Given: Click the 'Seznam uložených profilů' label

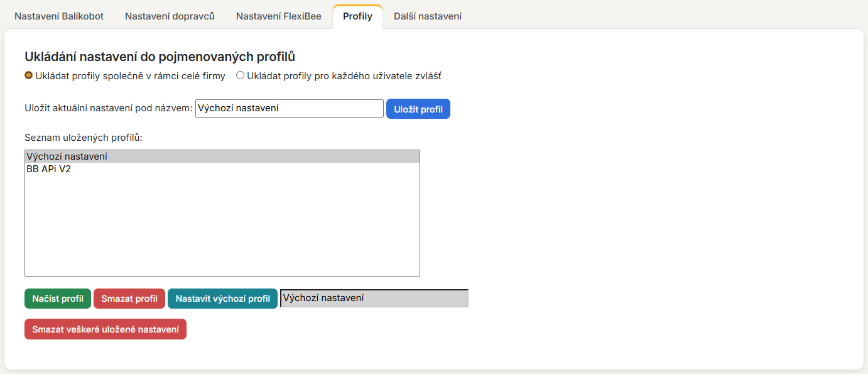Looking at the screenshot, I should point(84,137).
